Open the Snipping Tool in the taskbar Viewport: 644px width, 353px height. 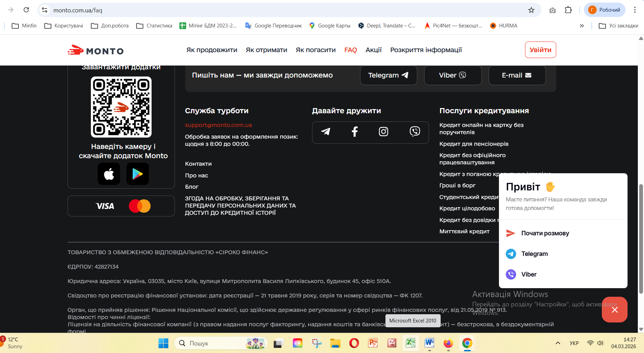(316, 343)
